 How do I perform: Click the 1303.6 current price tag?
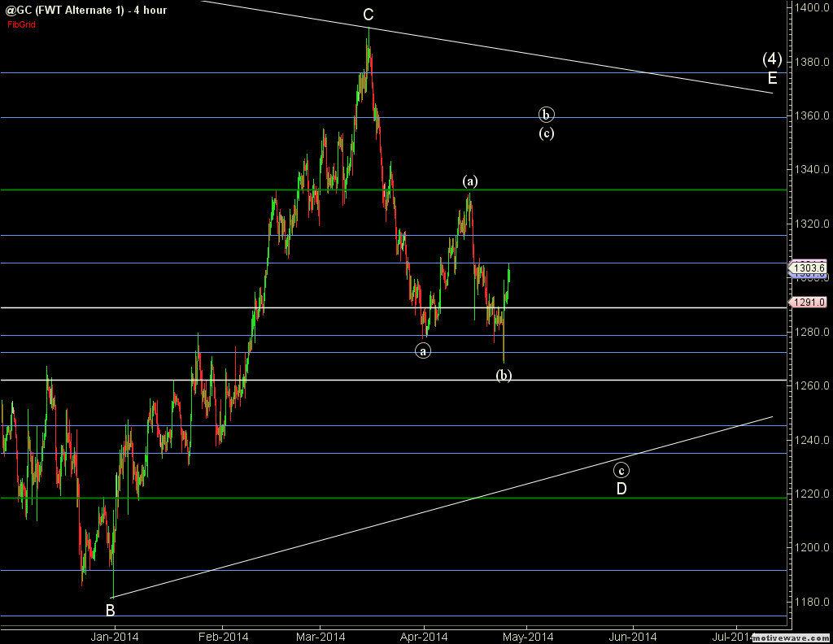(810, 268)
